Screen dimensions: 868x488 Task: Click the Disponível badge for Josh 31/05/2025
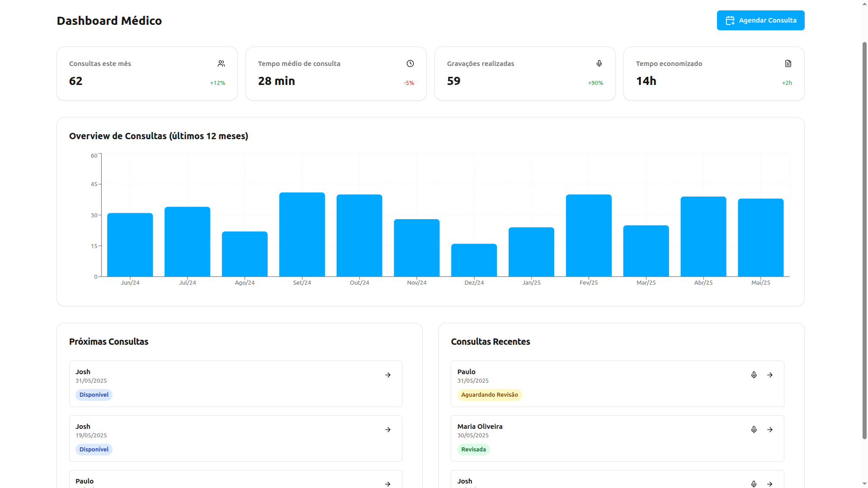click(94, 395)
